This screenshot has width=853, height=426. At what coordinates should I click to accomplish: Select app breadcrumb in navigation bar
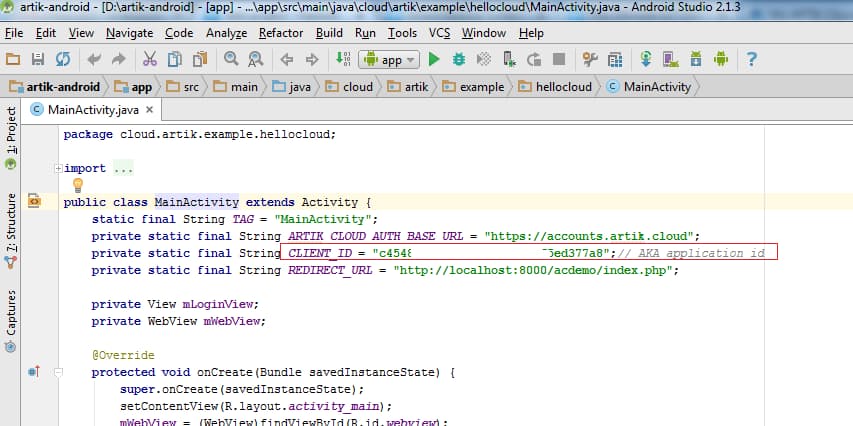coord(134,87)
